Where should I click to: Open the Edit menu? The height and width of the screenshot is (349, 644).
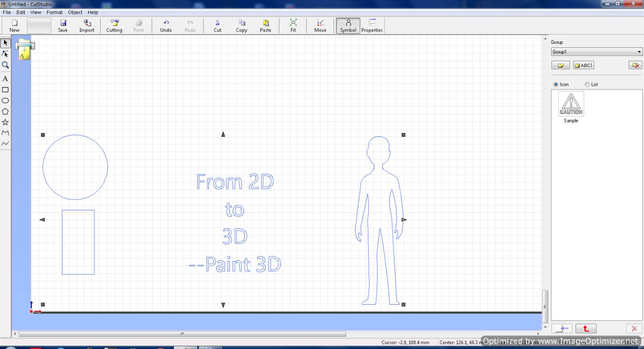tap(21, 13)
